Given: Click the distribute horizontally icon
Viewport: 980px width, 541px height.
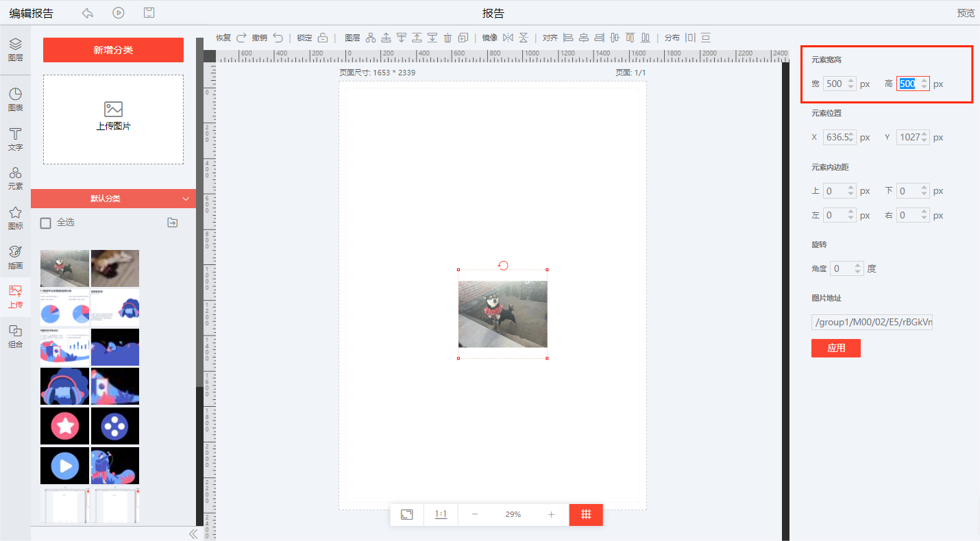Looking at the screenshot, I should 690,38.
